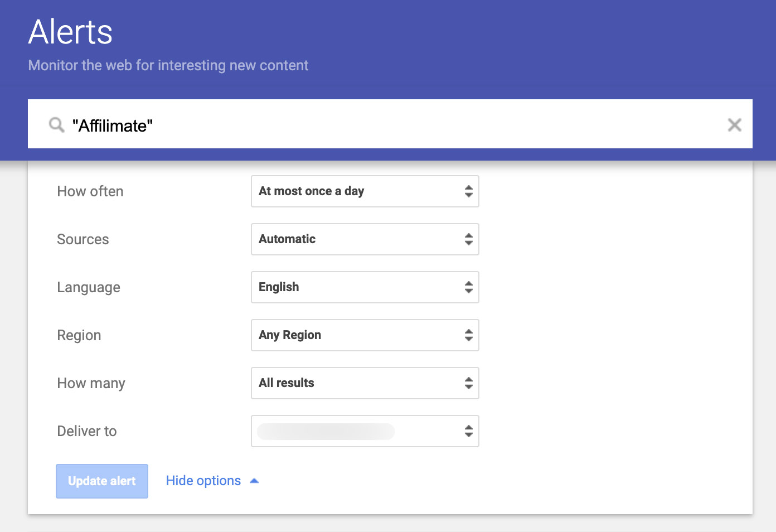This screenshot has width=776, height=532.
Task: Open the Sources dropdown set to Automatic
Action: [365, 239]
